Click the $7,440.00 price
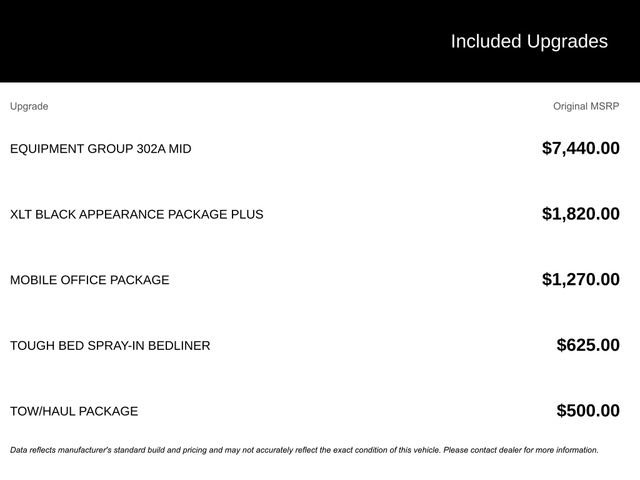This screenshot has width=640, height=480. pyautogui.click(x=580, y=149)
